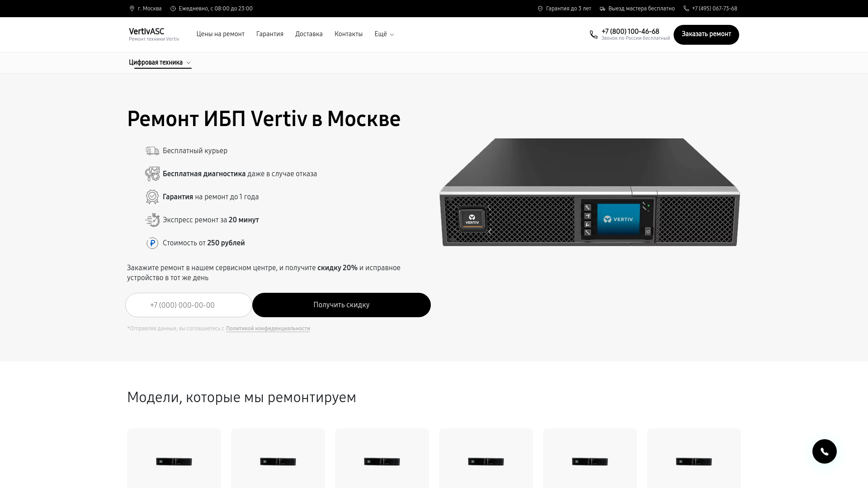Viewport: 868px width, 488px height.
Task: Open the second model card thumbnail
Action: tap(278, 461)
